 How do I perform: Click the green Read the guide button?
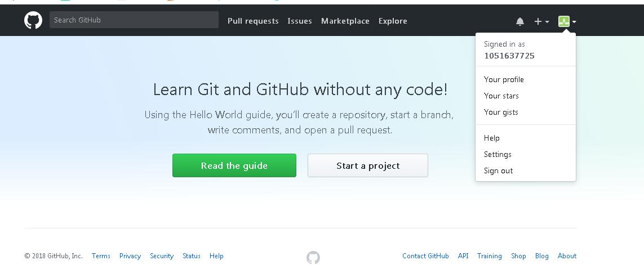[x=234, y=165]
